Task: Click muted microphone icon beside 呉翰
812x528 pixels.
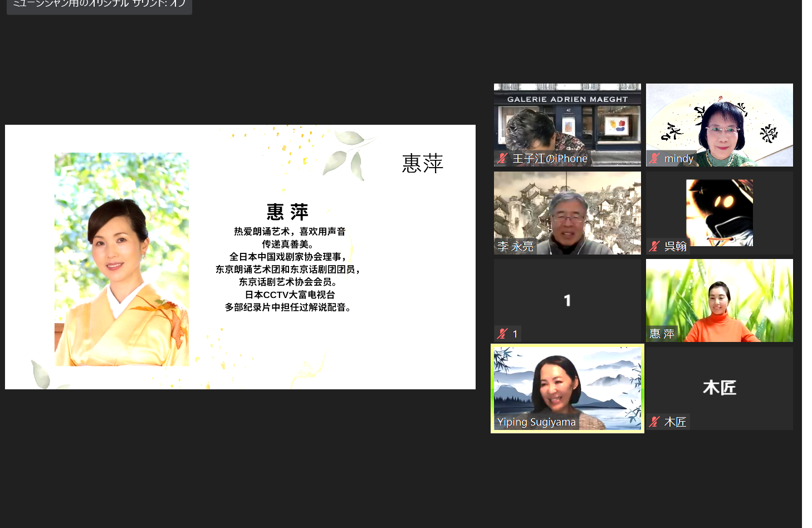Action: click(654, 246)
